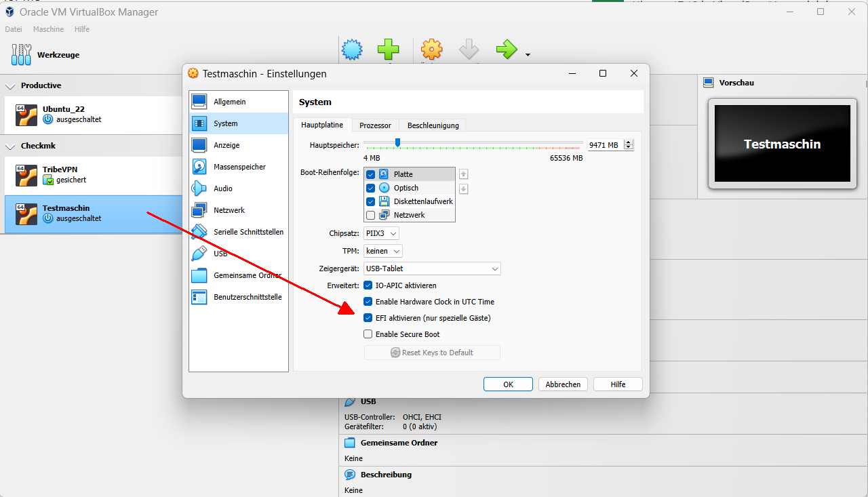The width and height of the screenshot is (868, 497).
Task: Click Reset Keys to Default button
Action: (x=432, y=353)
